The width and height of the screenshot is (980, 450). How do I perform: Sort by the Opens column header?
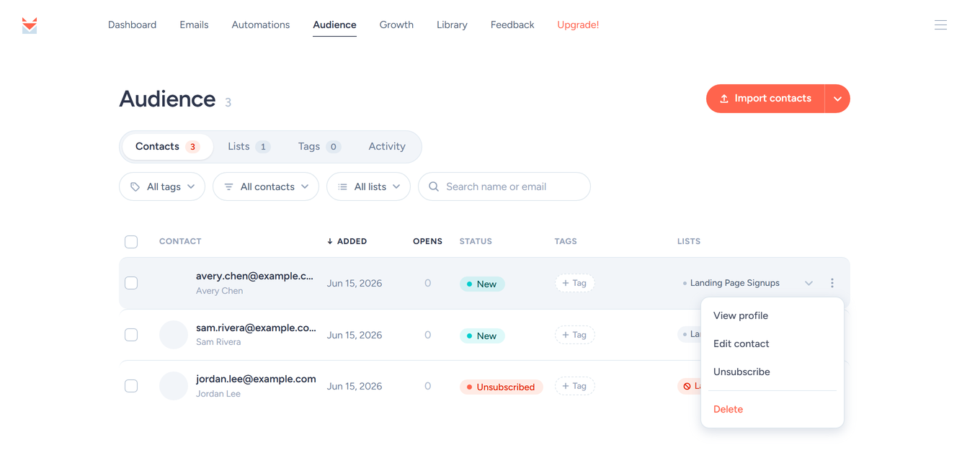(427, 241)
